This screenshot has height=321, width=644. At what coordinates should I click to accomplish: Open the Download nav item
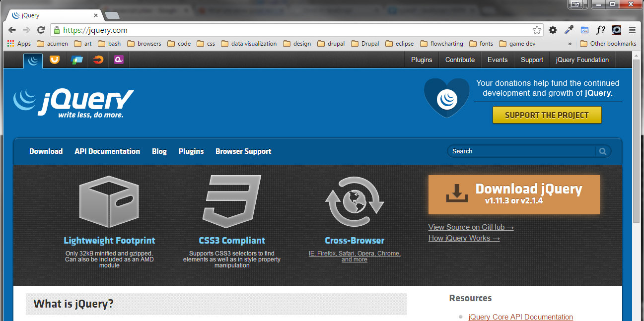tap(46, 151)
